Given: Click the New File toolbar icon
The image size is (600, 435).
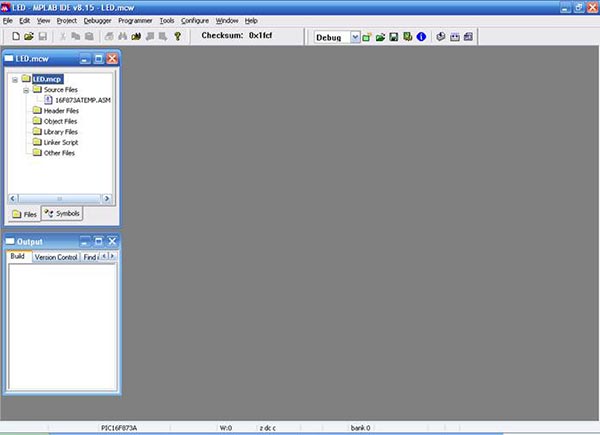Looking at the screenshot, I should [16, 36].
